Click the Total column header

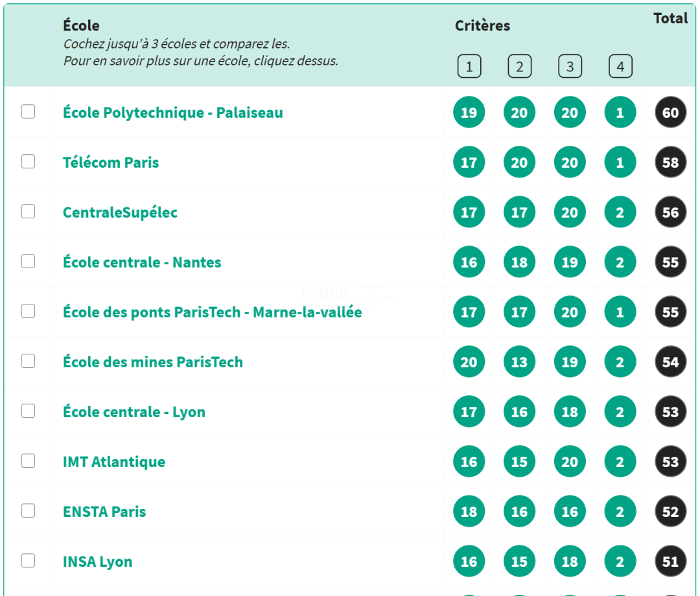(670, 18)
